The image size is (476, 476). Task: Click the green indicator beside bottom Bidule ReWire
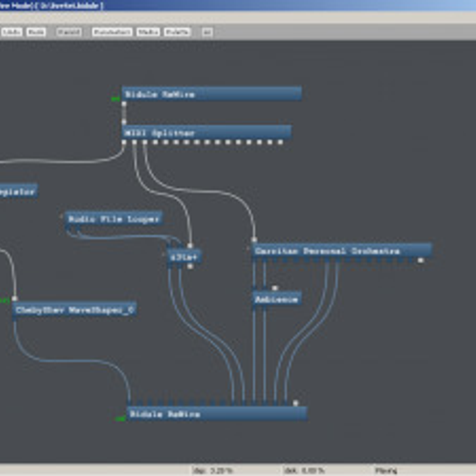(x=120, y=419)
